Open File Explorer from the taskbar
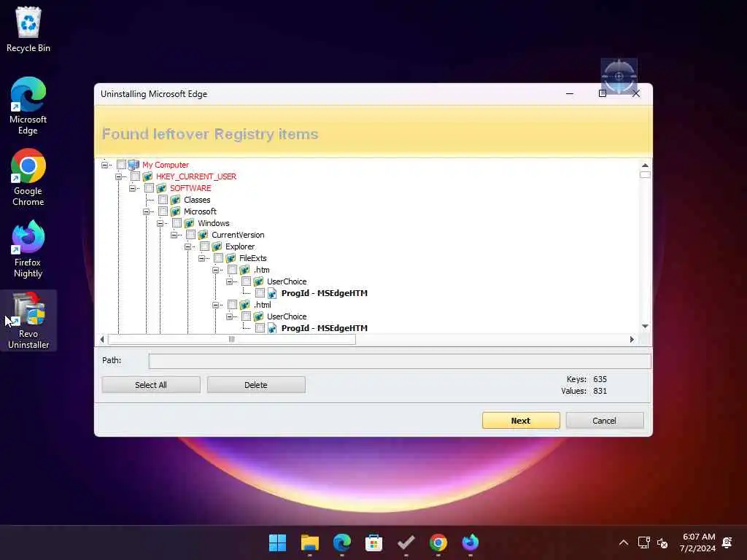747x560 pixels. (309, 542)
